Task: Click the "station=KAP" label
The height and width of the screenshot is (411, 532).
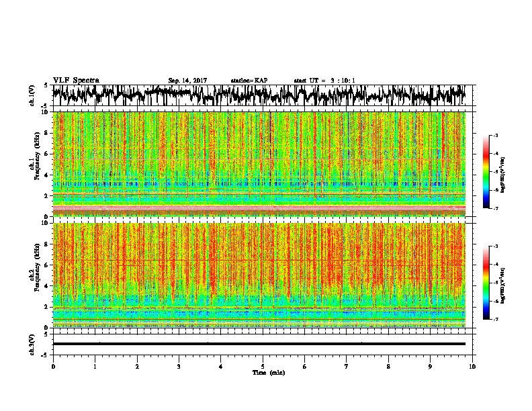Action: (x=249, y=81)
